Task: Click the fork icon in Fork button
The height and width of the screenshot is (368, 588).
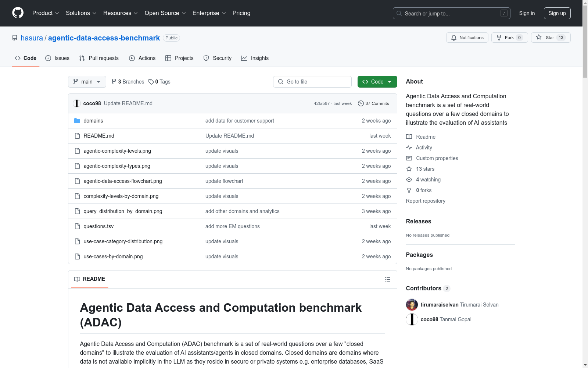Action: click(x=499, y=38)
